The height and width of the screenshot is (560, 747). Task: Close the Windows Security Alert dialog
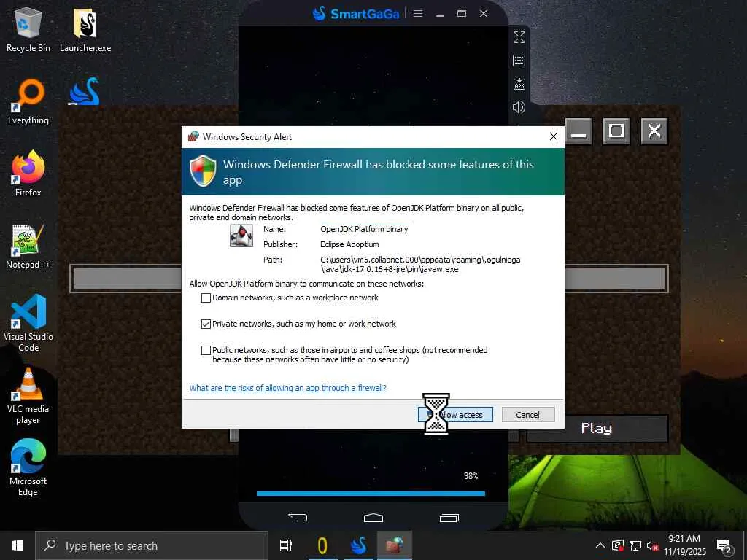click(553, 136)
